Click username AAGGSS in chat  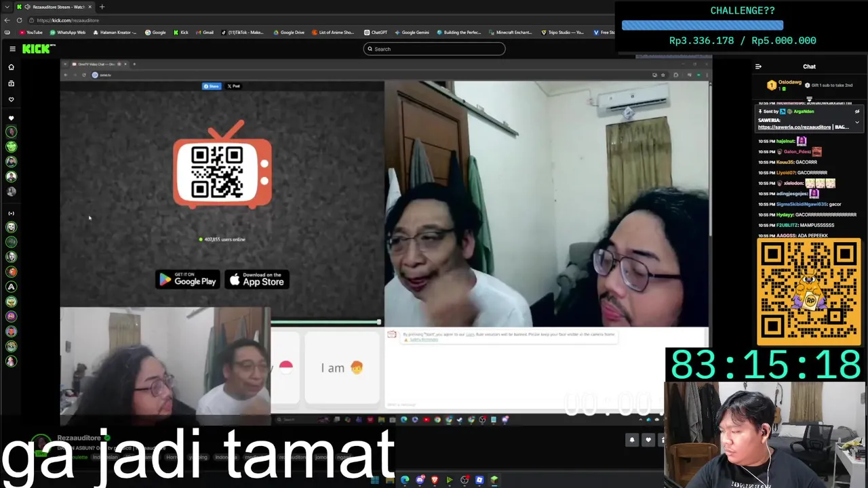tap(786, 236)
